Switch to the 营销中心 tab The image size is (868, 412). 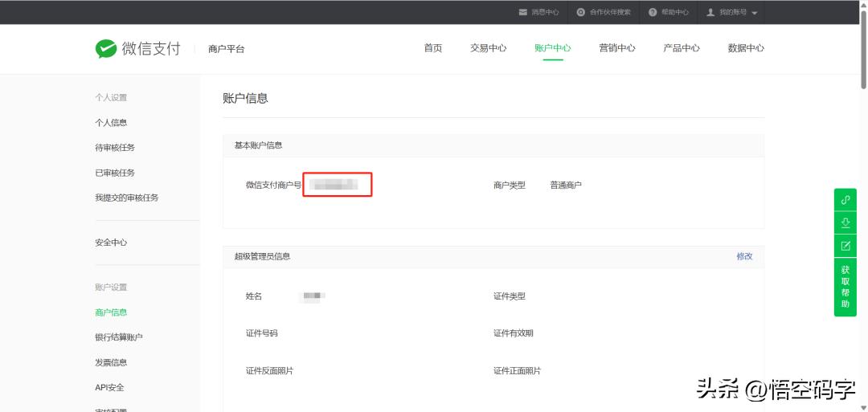(616, 48)
